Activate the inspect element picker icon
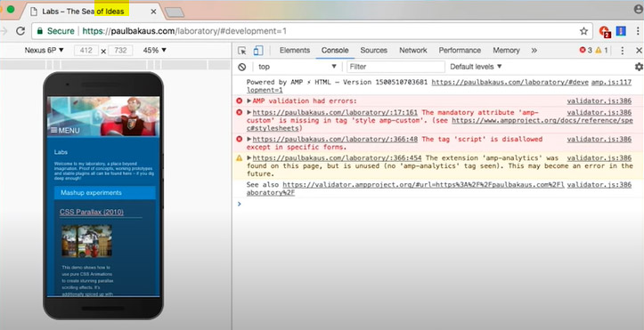This screenshot has height=330, width=644. pyautogui.click(x=242, y=51)
